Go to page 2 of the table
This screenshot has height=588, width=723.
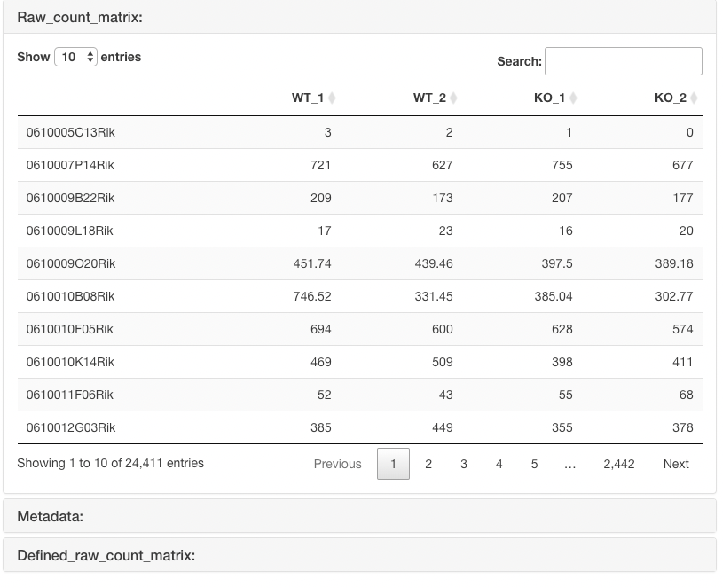click(x=428, y=464)
